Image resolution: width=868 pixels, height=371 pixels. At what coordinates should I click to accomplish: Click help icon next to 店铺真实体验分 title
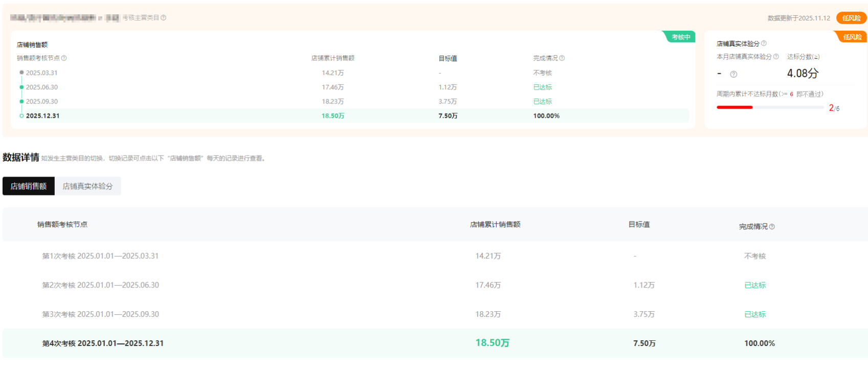coord(764,43)
